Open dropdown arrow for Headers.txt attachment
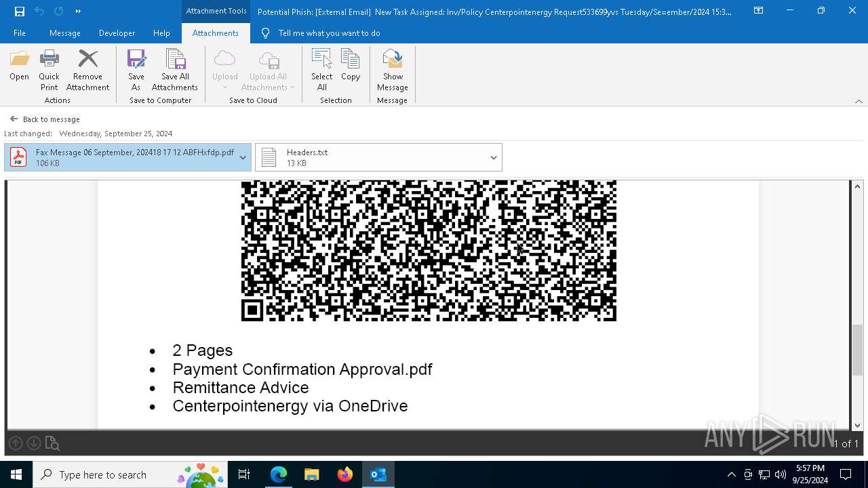 coord(494,157)
